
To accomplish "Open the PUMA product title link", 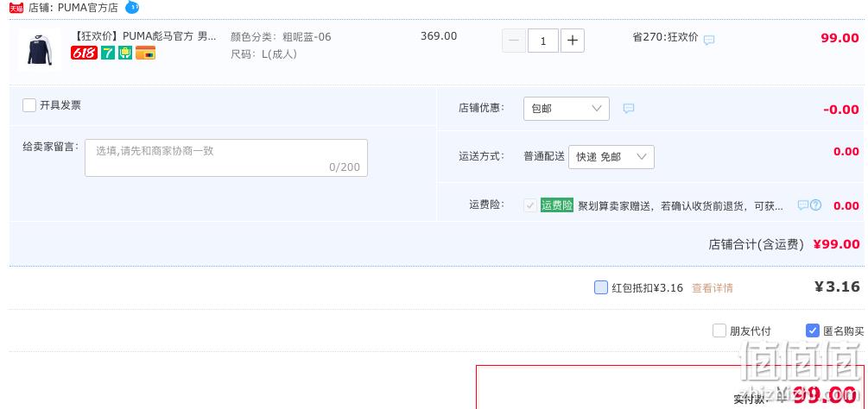I will pyautogui.click(x=144, y=36).
